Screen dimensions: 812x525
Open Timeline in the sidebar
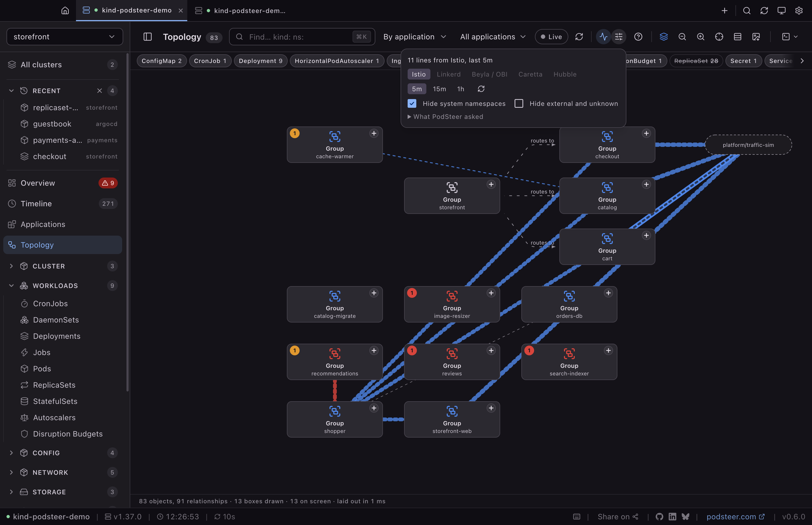[63, 204]
